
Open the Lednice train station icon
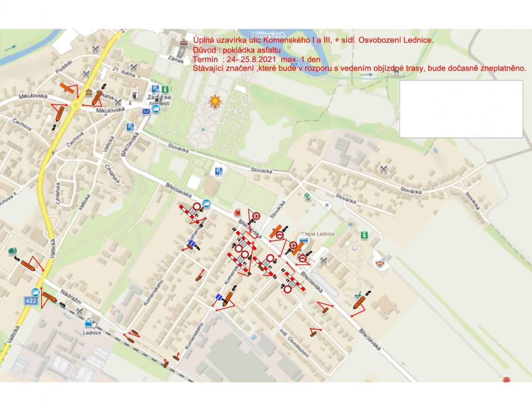point(89,323)
